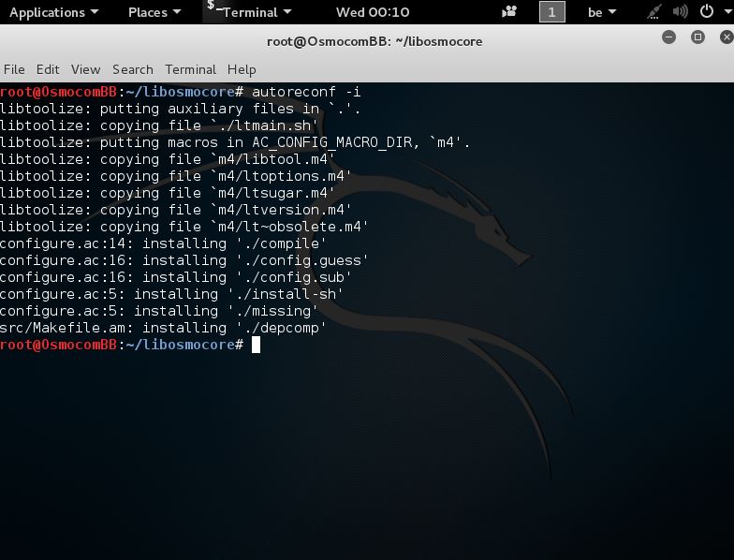
Task: Click the Wed 00:10 clock
Action: pos(373,12)
